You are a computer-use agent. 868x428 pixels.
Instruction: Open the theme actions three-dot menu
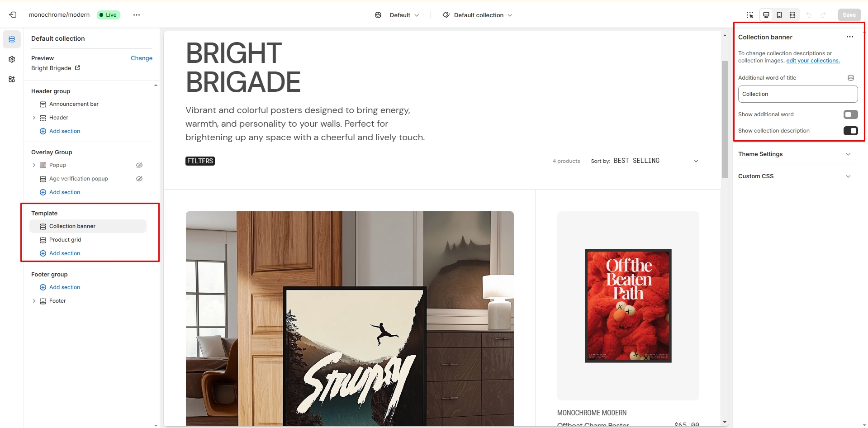137,15
